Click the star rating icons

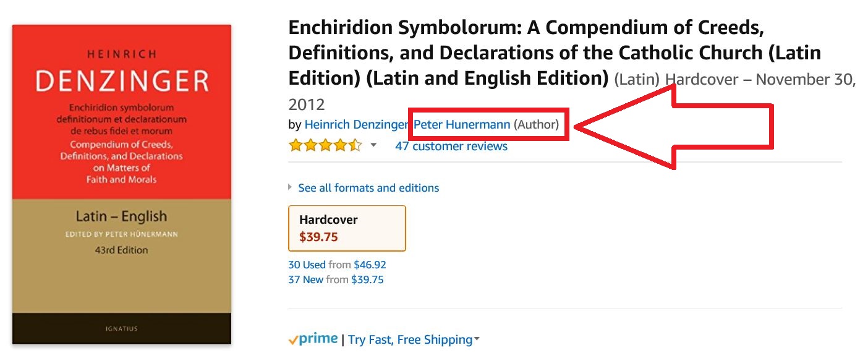pyautogui.click(x=325, y=146)
